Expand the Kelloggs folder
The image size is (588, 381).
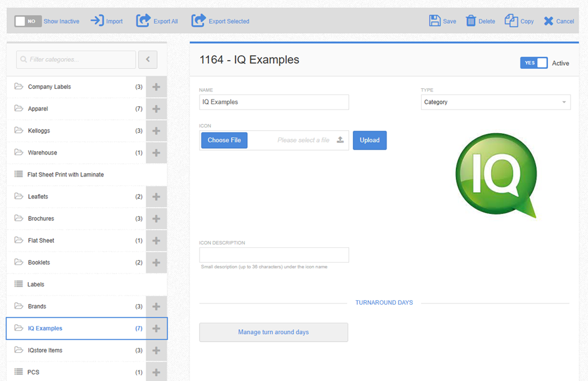[19, 131]
